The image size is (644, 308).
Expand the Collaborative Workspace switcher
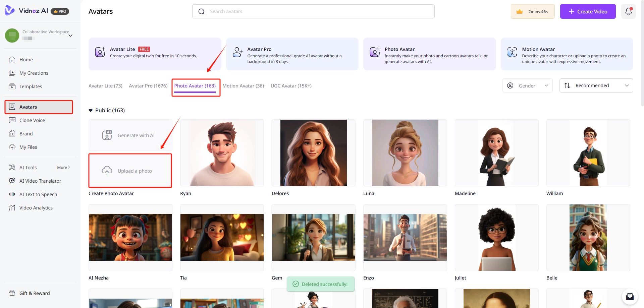[70, 36]
